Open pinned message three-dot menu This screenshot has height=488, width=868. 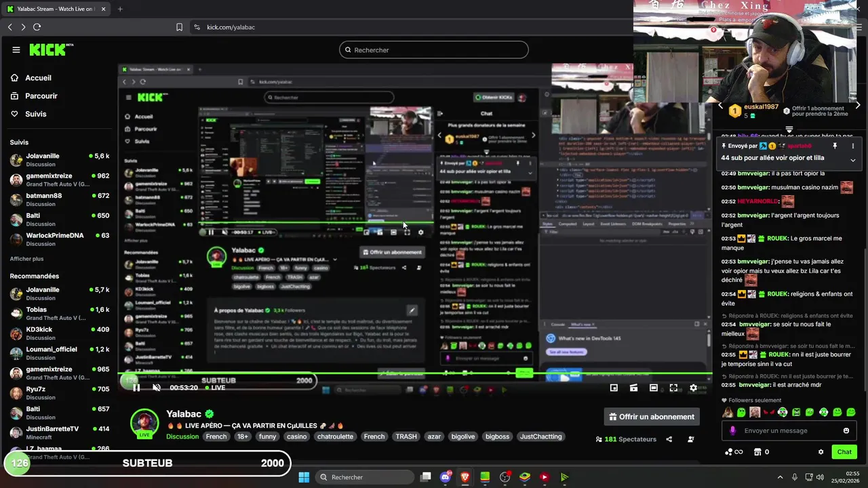click(853, 146)
